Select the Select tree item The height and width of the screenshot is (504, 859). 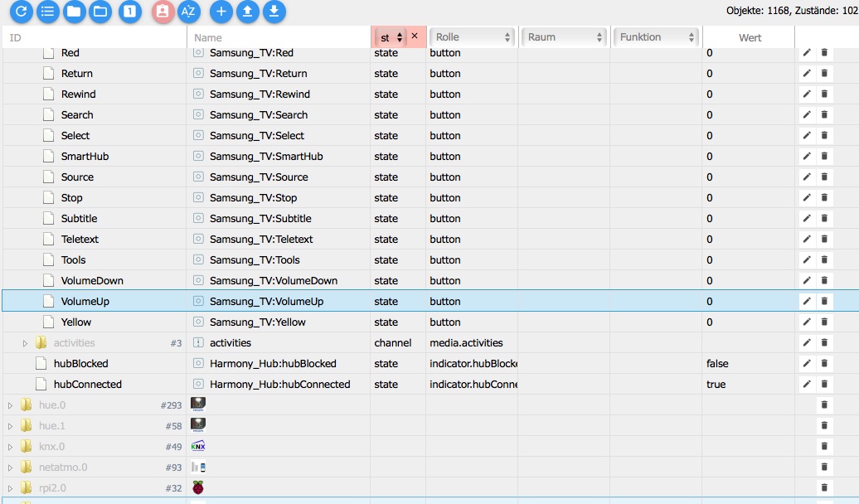click(x=75, y=135)
